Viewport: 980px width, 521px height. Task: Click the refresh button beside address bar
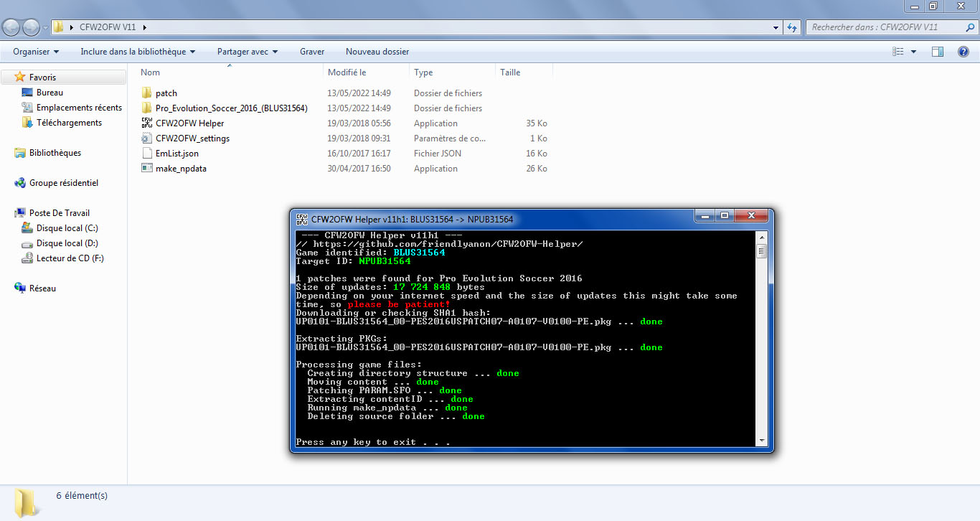tap(792, 27)
